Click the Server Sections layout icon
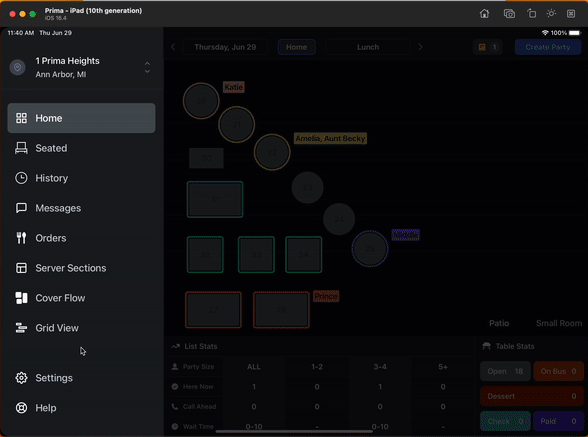This screenshot has height=437, width=588. [x=21, y=268]
